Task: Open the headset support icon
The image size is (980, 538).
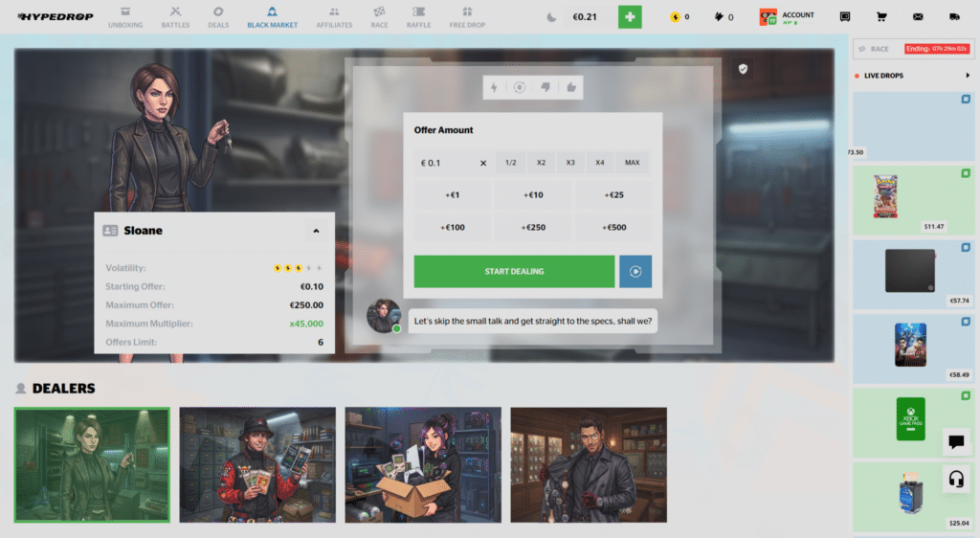Action: pyautogui.click(x=956, y=480)
